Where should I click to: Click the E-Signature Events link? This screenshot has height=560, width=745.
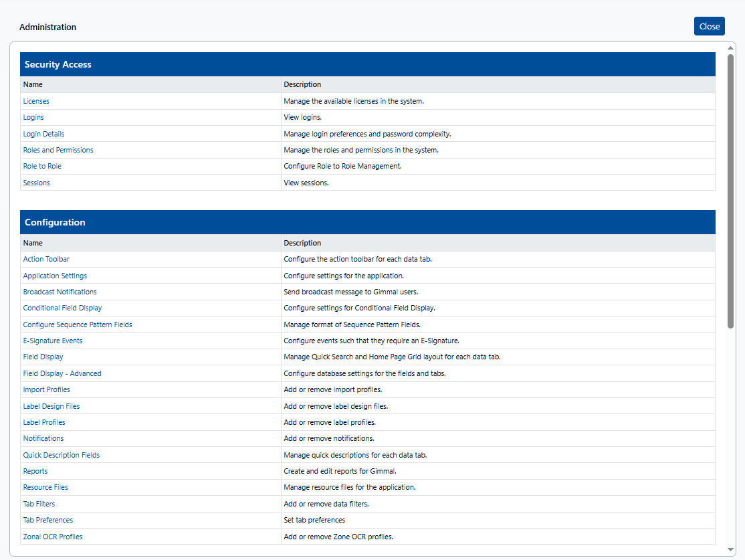coord(53,341)
